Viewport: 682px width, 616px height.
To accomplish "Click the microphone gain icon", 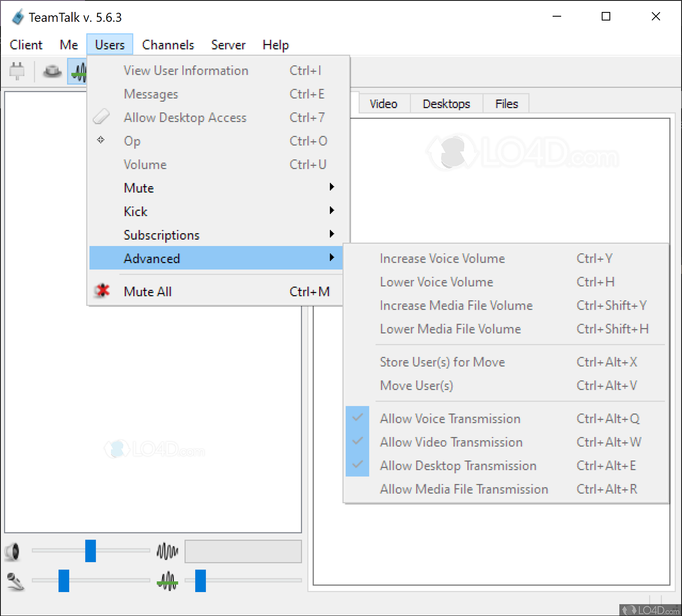I will (15, 581).
